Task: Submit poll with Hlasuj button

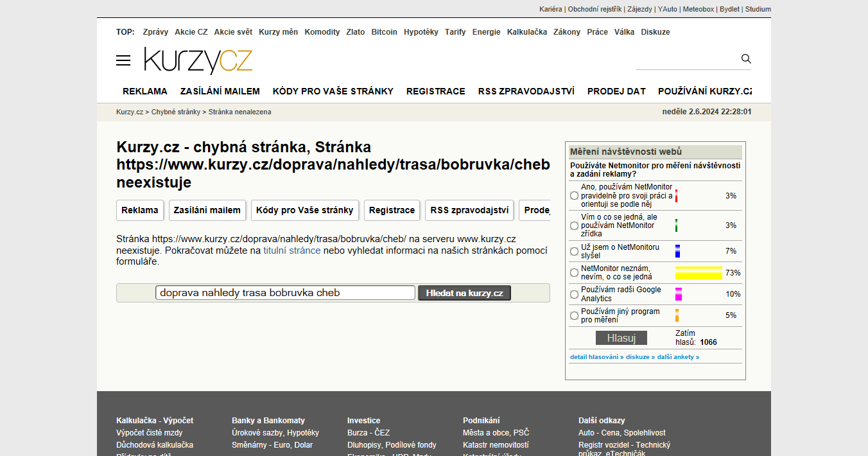Action: click(x=621, y=338)
